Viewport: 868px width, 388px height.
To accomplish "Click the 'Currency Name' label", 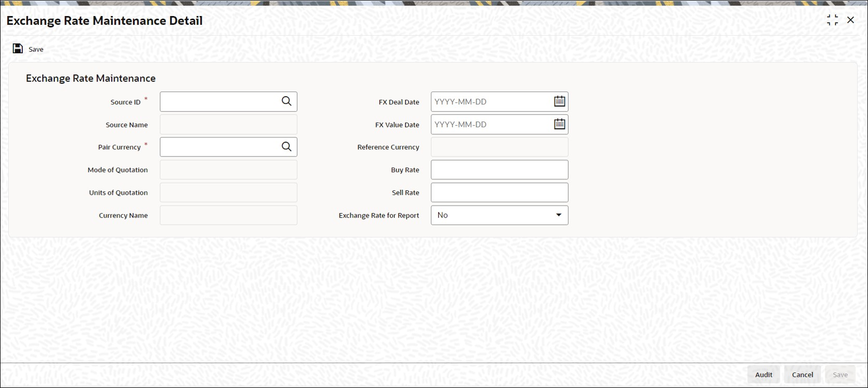I will pyautogui.click(x=123, y=215).
